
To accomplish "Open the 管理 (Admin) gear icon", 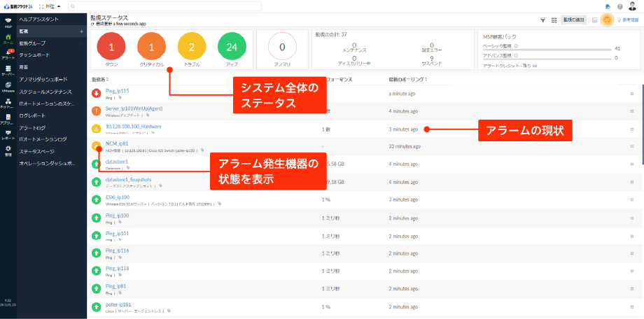I will (x=8, y=150).
